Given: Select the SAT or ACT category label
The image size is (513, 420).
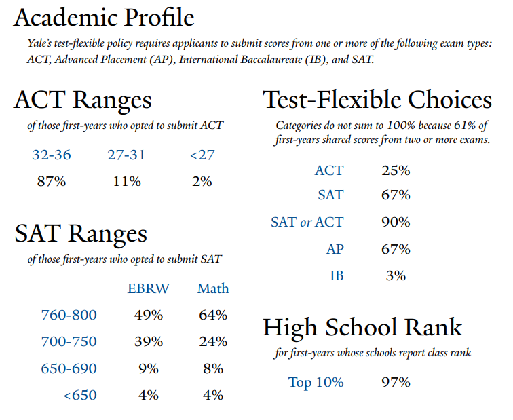Looking at the screenshot, I should pyautogui.click(x=307, y=222).
